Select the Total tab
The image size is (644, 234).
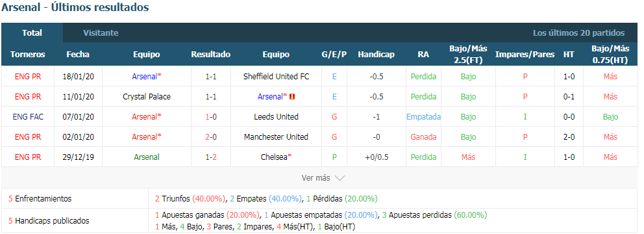click(x=32, y=33)
